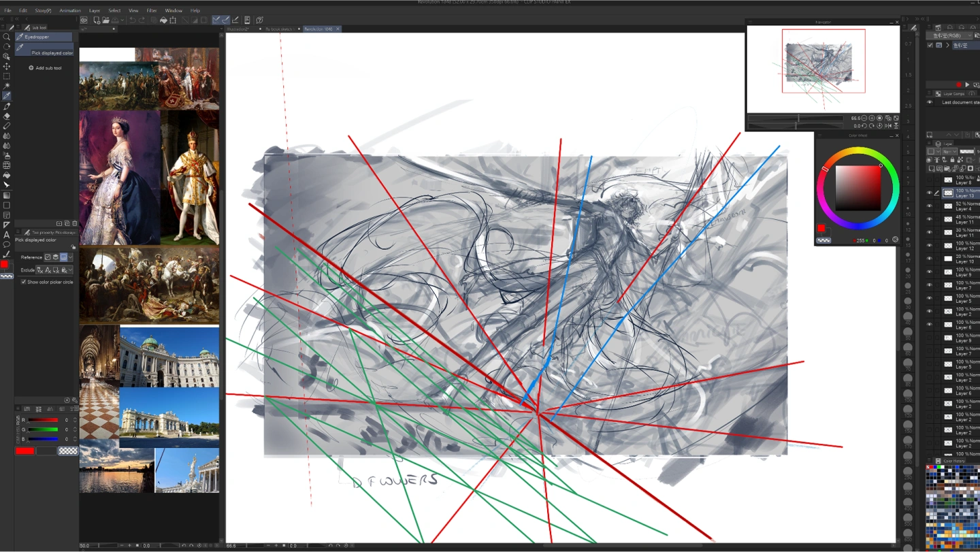Select the Eraser tool
Image resolution: width=980 pixels, height=552 pixels.
6,116
